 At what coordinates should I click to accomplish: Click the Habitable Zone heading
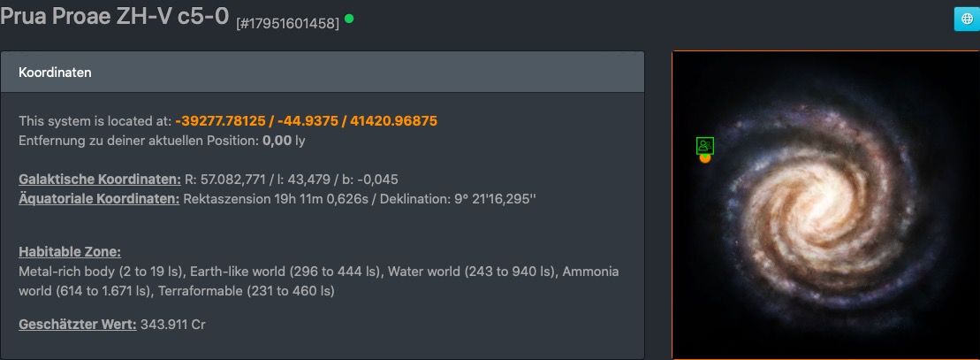70,252
